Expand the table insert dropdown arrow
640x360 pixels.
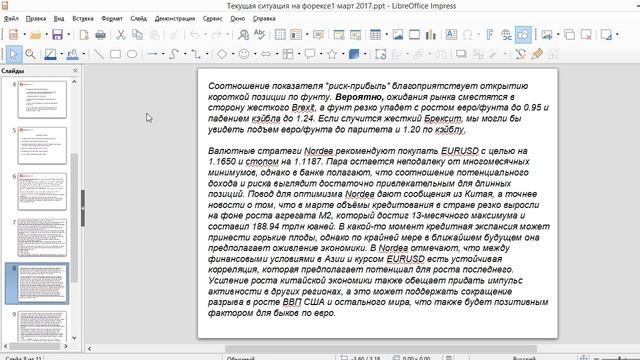pos(387,35)
